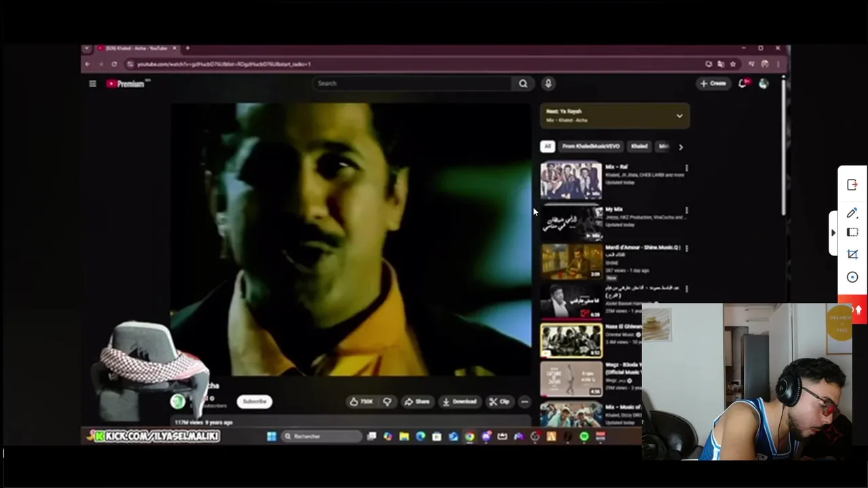The image size is (868, 488).
Task: Play the Mardi d'Amour video
Action: coord(571,261)
